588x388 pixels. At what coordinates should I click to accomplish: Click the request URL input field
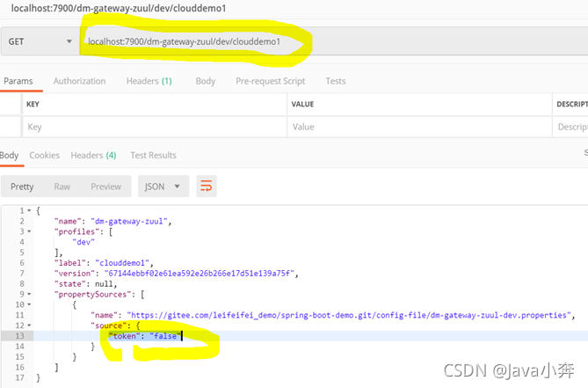click(334, 41)
